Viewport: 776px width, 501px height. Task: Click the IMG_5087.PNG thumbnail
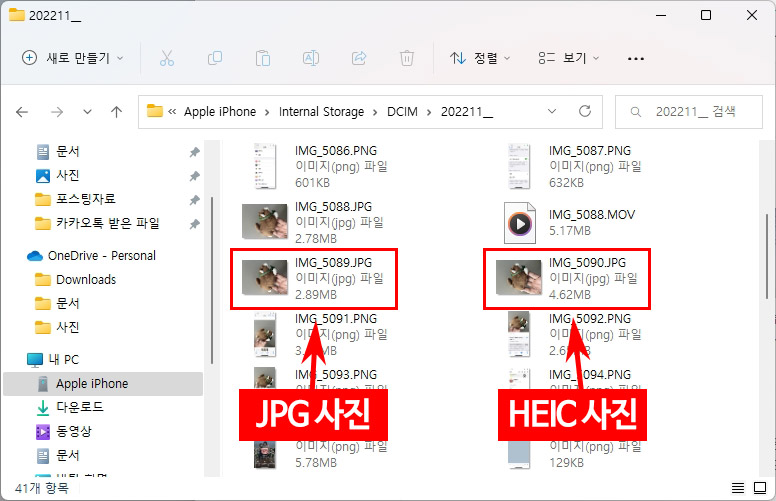click(x=519, y=166)
